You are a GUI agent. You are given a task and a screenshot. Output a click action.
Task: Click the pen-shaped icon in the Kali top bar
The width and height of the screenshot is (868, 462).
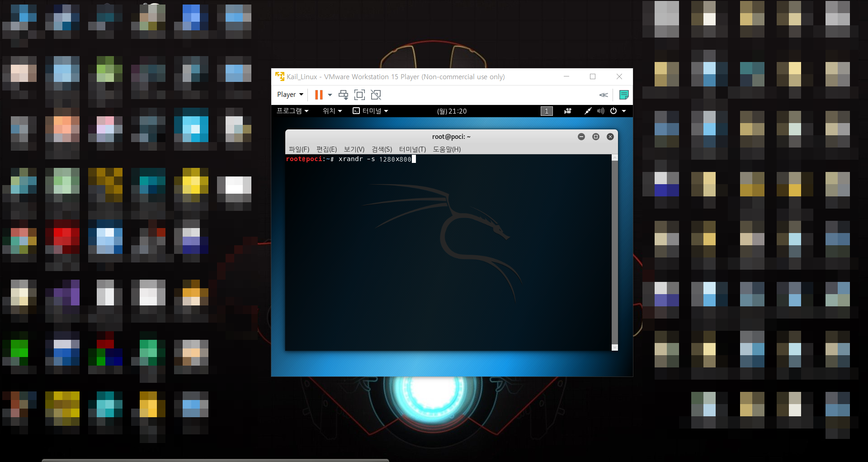[x=588, y=111]
